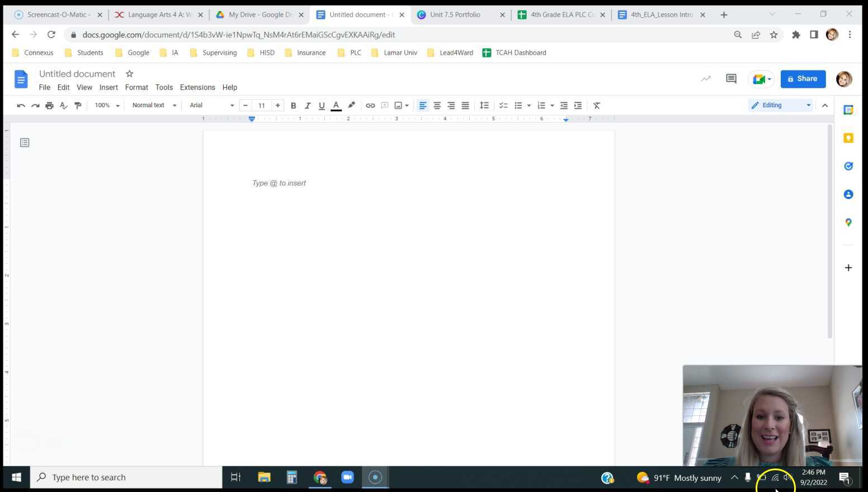Click the Share button
Screen dimensions: 868x492
(x=803, y=78)
